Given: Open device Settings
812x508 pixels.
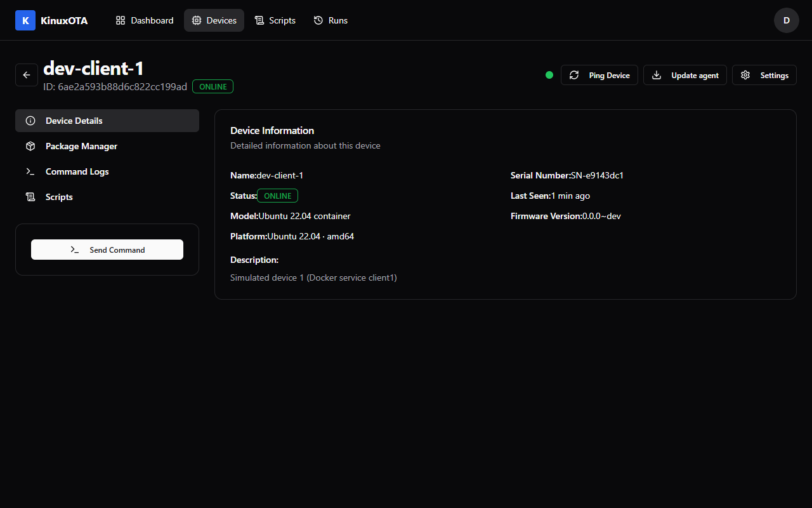Looking at the screenshot, I should (764, 75).
